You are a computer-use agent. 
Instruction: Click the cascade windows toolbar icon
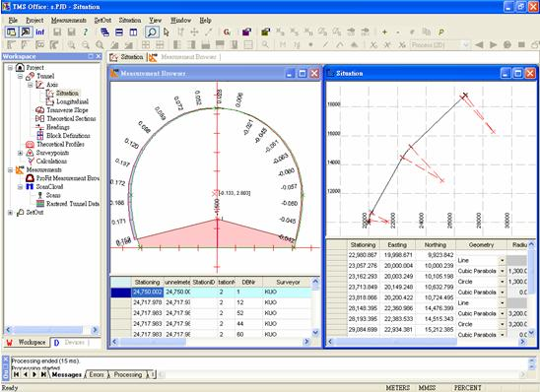click(x=104, y=33)
